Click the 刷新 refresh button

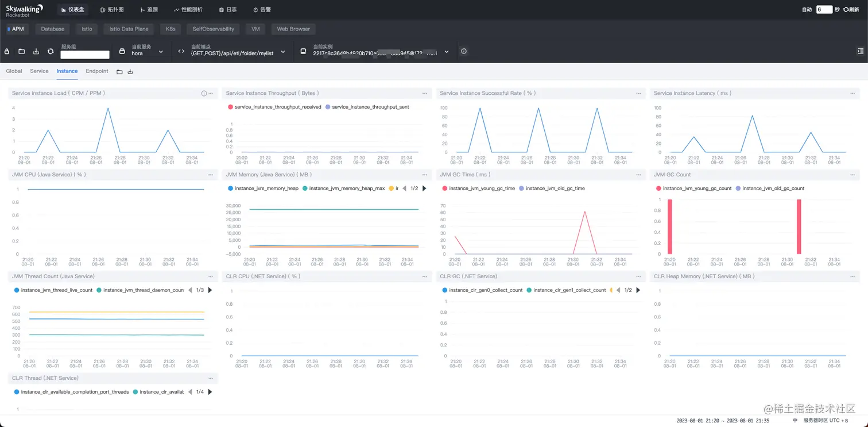851,10
